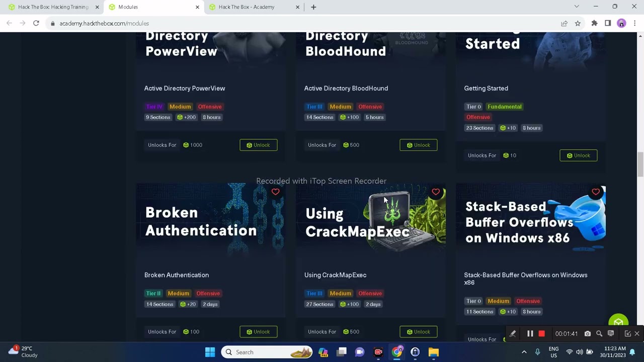This screenshot has height=362, width=644.
Task: Open Stack-Based Buffer Overflows on Windows x86 title
Action: point(525,279)
